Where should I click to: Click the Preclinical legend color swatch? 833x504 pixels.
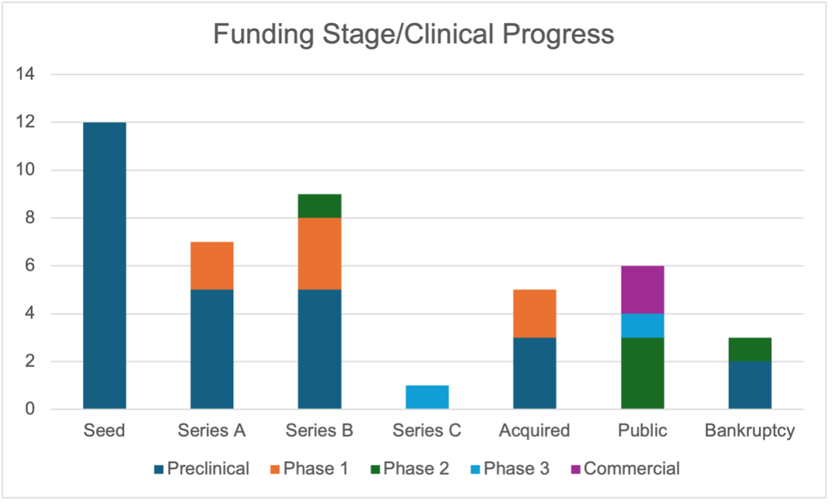159,470
